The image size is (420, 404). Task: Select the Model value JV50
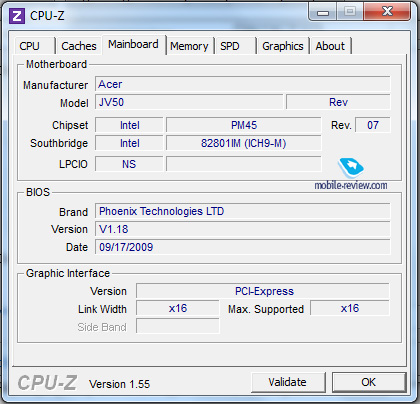(x=189, y=102)
